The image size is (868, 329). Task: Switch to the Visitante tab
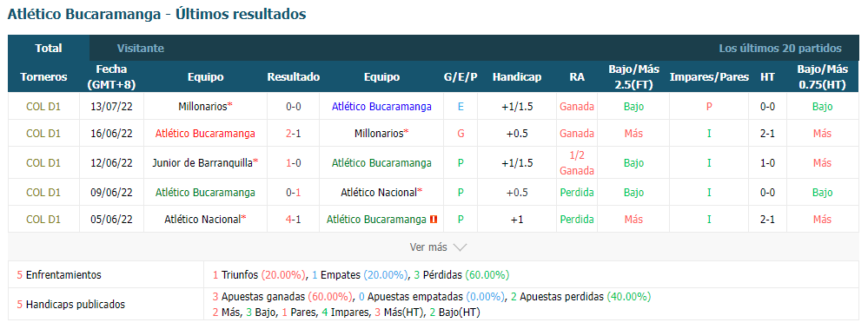(x=141, y=48)
